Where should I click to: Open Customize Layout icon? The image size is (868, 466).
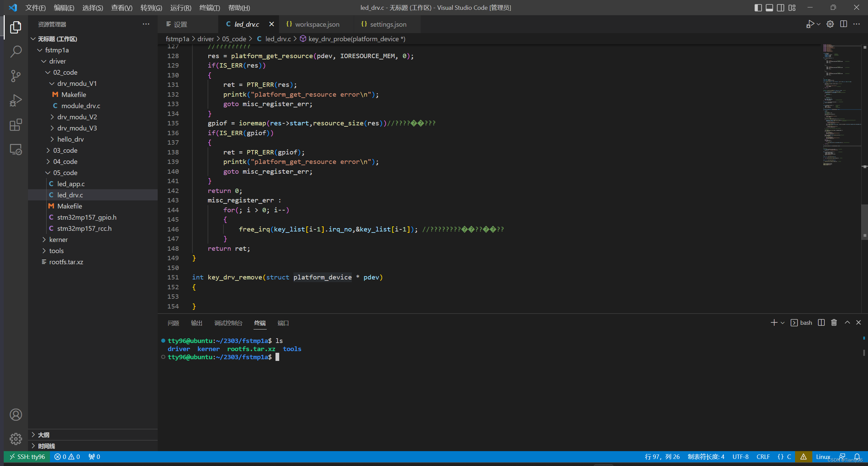click(x=792, y=7)
